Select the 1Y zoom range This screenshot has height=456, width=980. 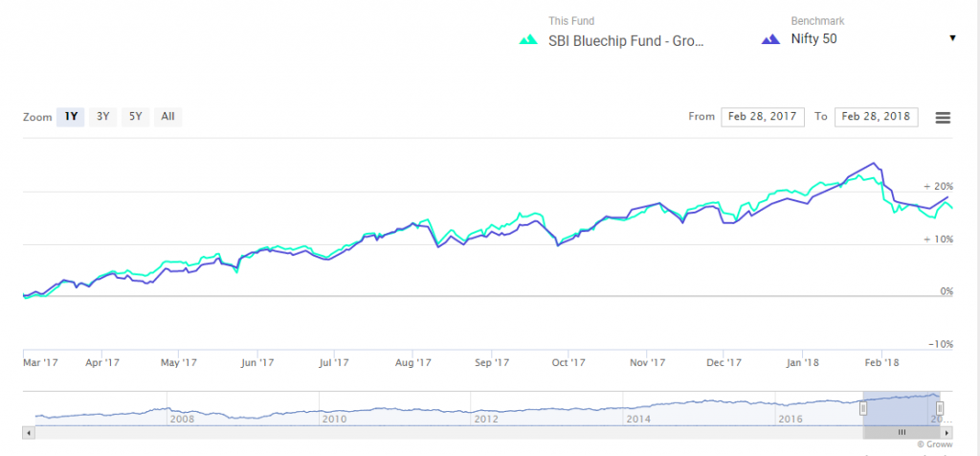(71, 116)
